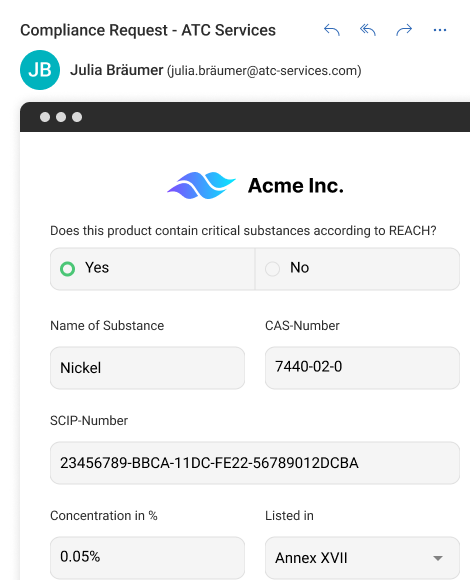The width and height of the screenshot is (470, 580).
Task: Click the middle gray window dot
Action: click(61, 117)
